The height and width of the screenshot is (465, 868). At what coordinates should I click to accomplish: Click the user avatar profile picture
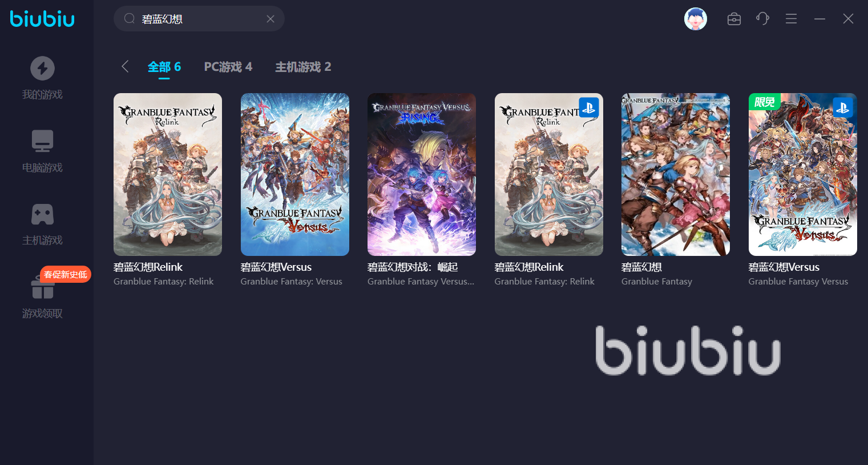pos(696,19)
